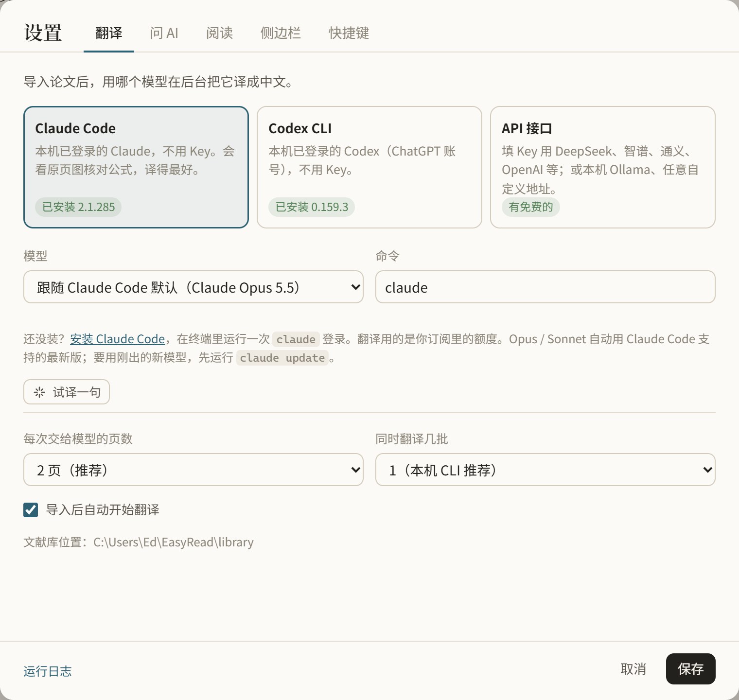The image size is (739, 700).
Task: Open the 模型 dropdown showing Claude Opus 5.5
Action: point(194,287)
